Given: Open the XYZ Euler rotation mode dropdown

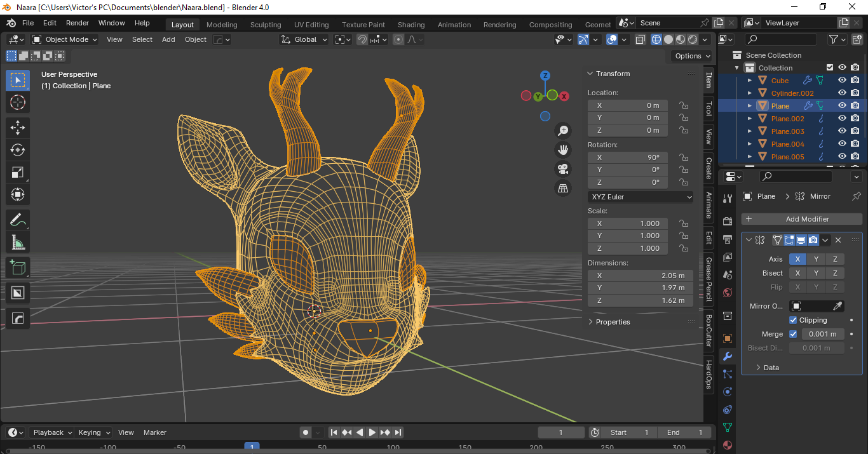Looking at the screenshot, I should (x=641, y=197).
